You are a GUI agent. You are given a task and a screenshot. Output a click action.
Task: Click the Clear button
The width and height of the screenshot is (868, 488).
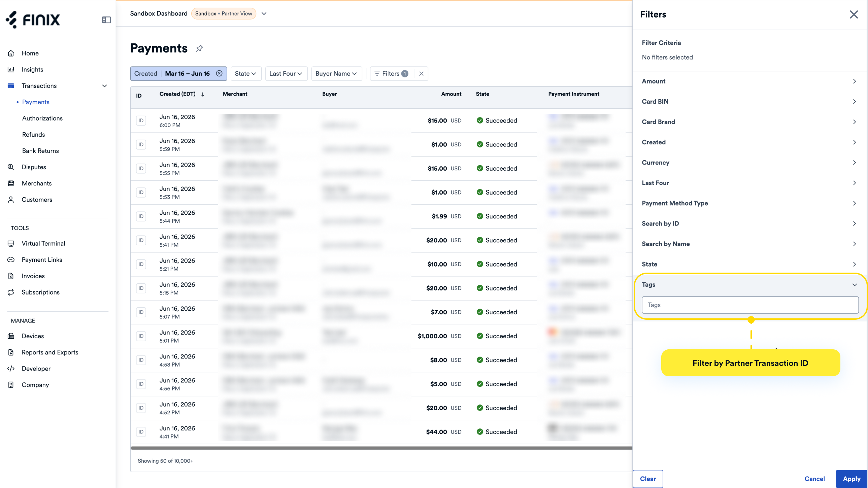coord(647,479)
